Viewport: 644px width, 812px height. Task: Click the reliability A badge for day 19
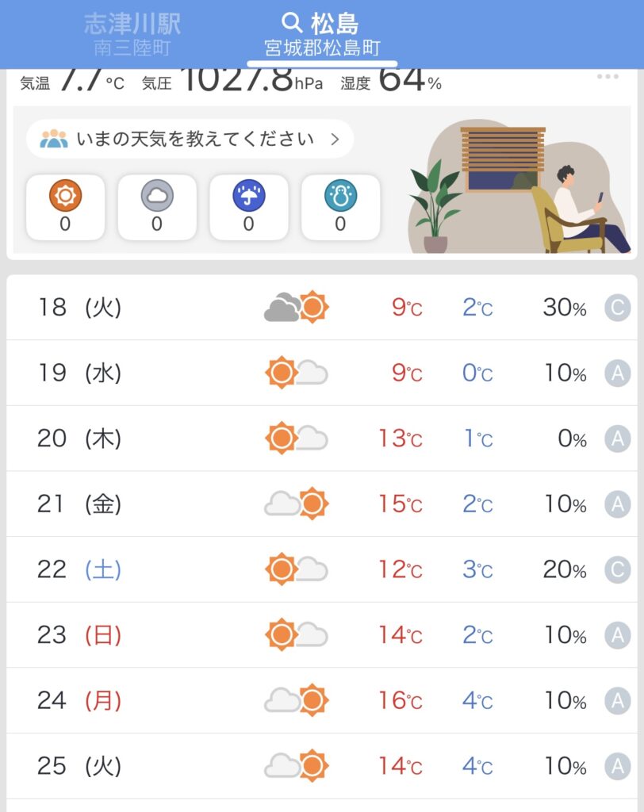pyautogui.click(x=617, y=373)
